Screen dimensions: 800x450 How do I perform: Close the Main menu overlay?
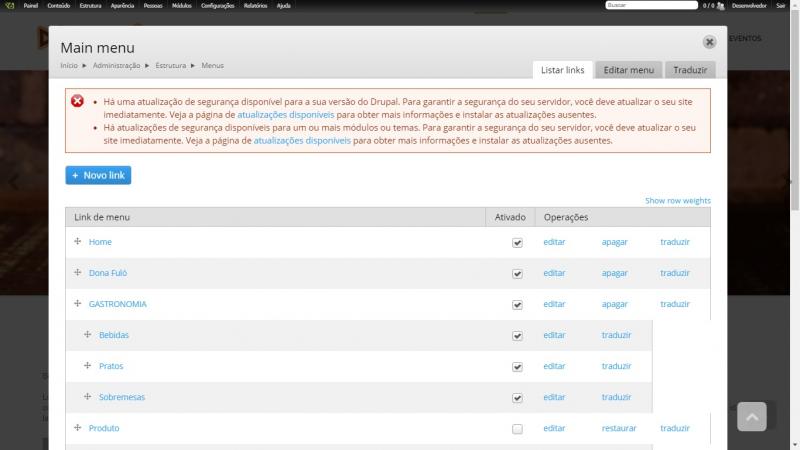pos(709,42)
